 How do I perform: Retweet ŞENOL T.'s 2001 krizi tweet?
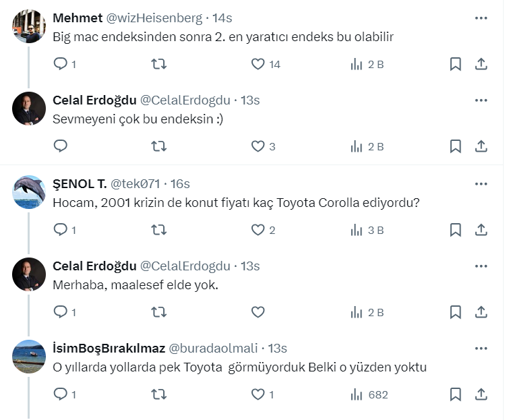[158, 230]
